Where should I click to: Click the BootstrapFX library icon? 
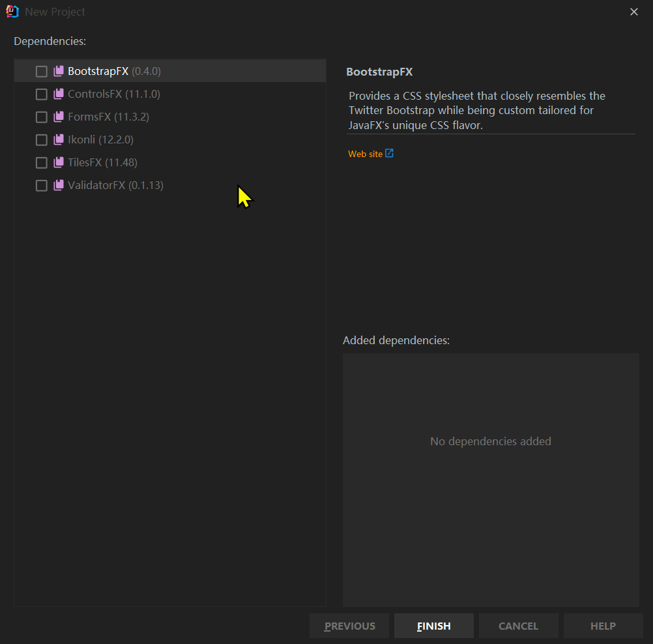(59, 71)
